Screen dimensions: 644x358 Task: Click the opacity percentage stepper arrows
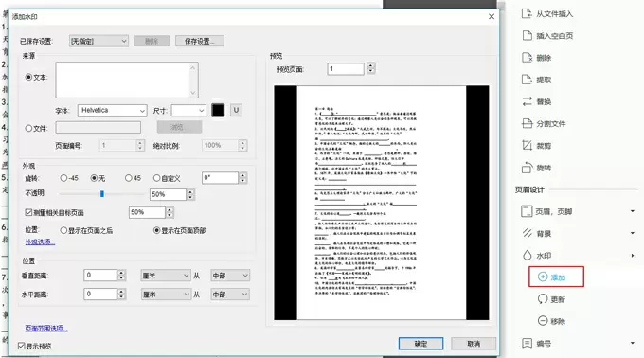pos(190,194)
